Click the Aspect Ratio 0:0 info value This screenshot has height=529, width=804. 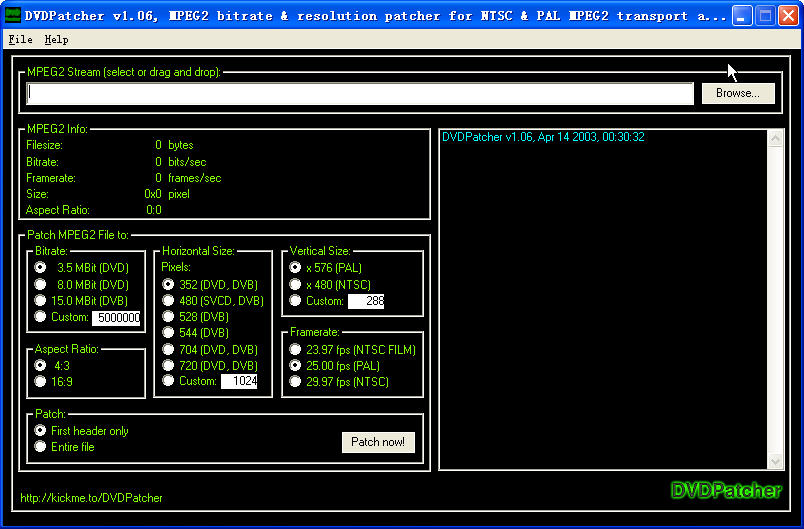pos(154,210)
